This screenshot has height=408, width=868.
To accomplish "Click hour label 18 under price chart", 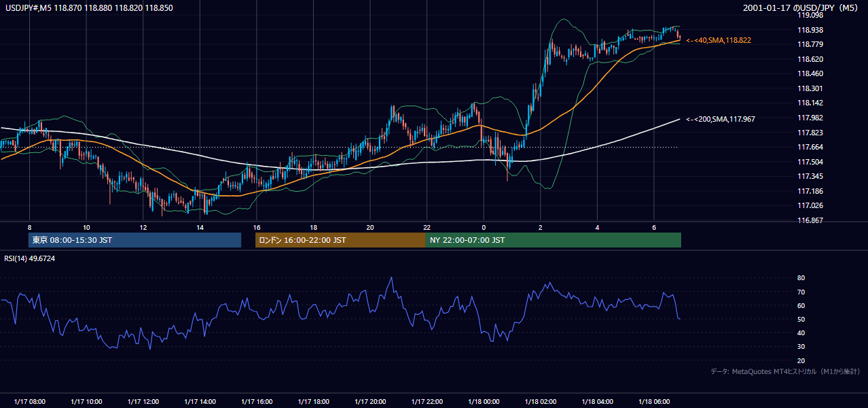I will 313,227.
